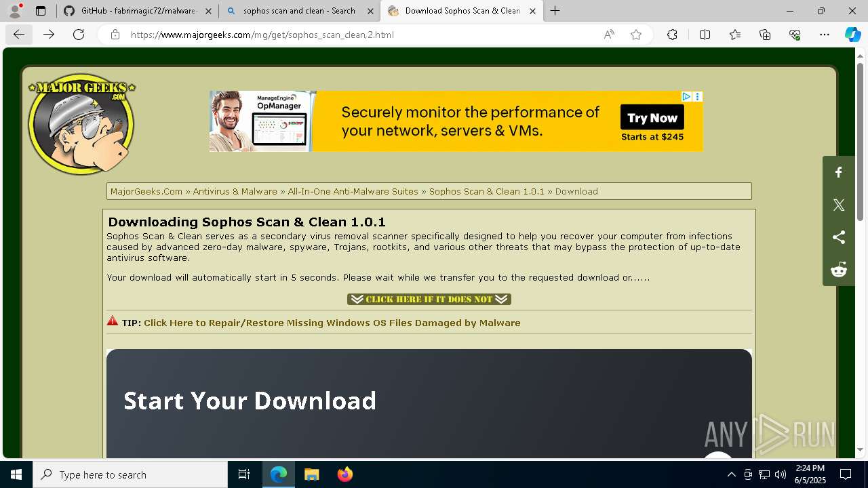Click the 'Downloading Sophos Scan & Clean 1.0.1' heading
This screenshot has height=488, width=868.
pyautogui.click(x=247, y=222)
